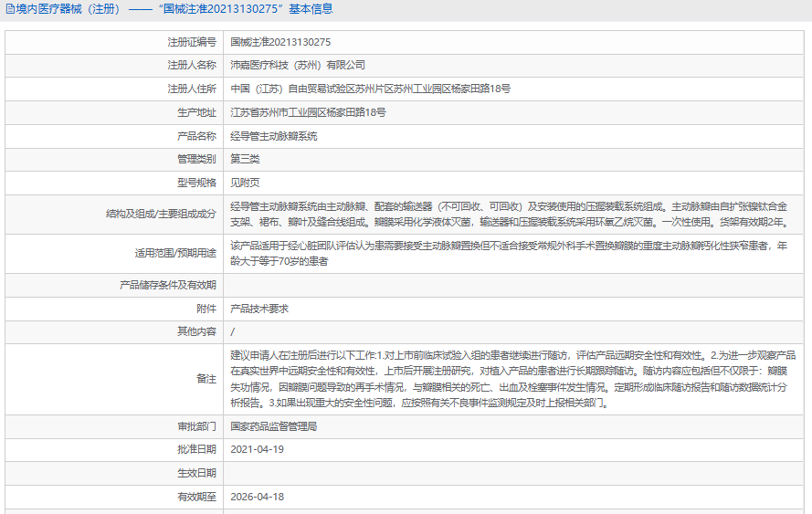Select remarks text starting 建议申请人在注册后
Viewport: 812px width, 514px height.
click(512, 379)
